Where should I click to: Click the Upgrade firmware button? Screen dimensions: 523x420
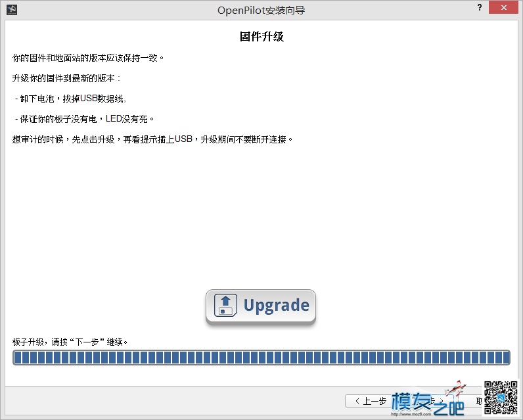pos(260,306)
